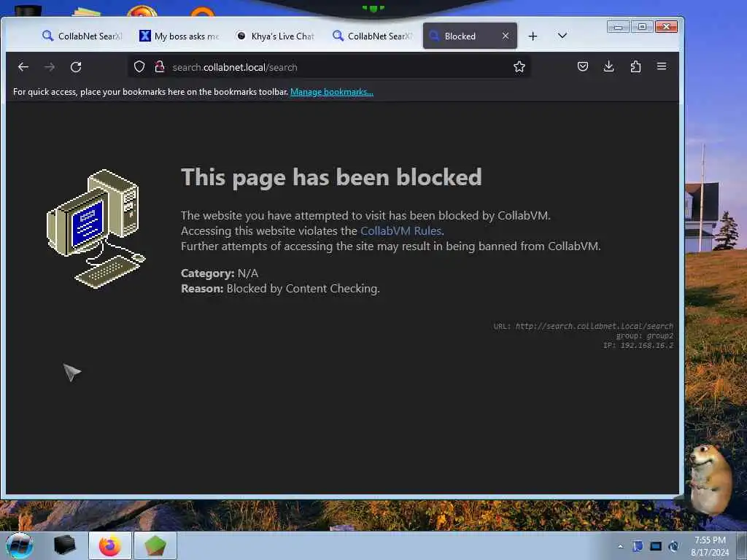This screenshot has height=560, width=747.
Task: Click the blocked URL text at bottom right
Action: (x=583, y=326)
